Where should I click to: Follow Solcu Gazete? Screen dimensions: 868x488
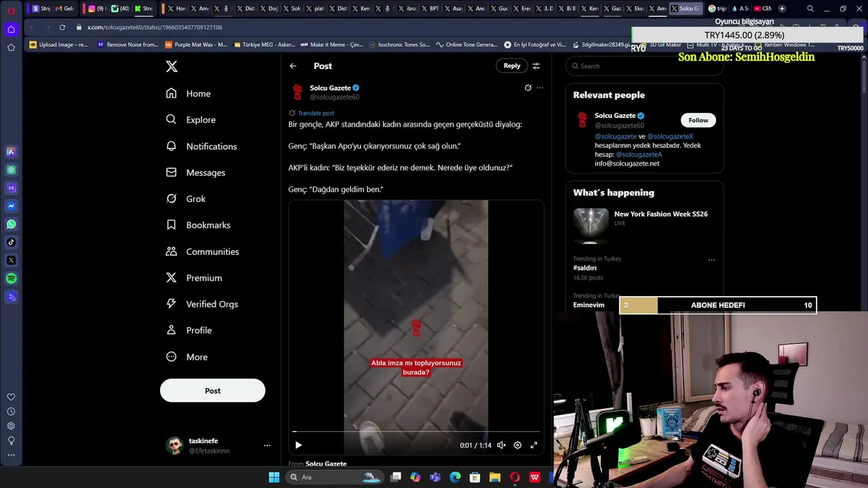pos(698,120)
